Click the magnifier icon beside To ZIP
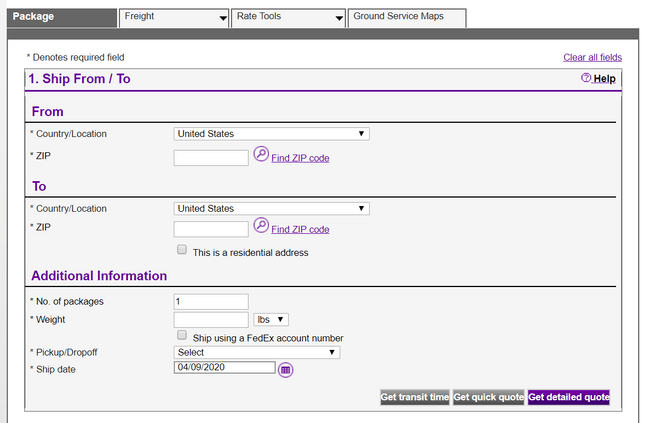This screenshot has width=645, height=423. pos(261,225)
